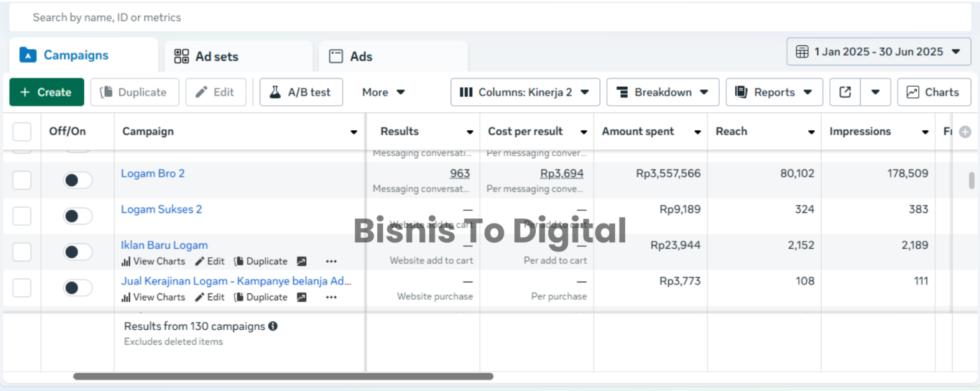Toggle the Off/On switch for Logam Bro 2

[x=77, y=181]
